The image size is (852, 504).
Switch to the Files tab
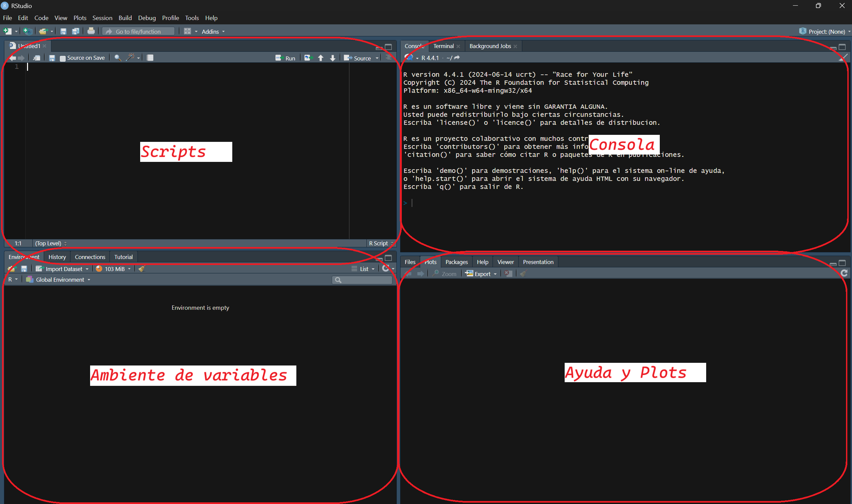point(410,262)
